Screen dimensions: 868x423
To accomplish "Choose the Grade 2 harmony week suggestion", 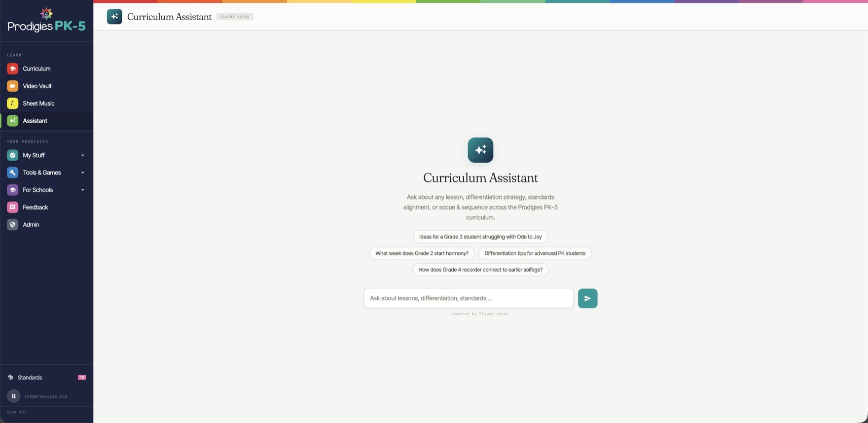I will 422,253.
